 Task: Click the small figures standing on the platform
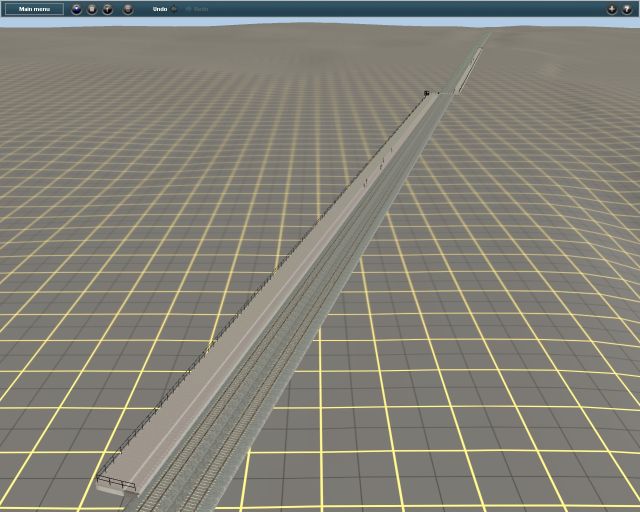[366, 181]
